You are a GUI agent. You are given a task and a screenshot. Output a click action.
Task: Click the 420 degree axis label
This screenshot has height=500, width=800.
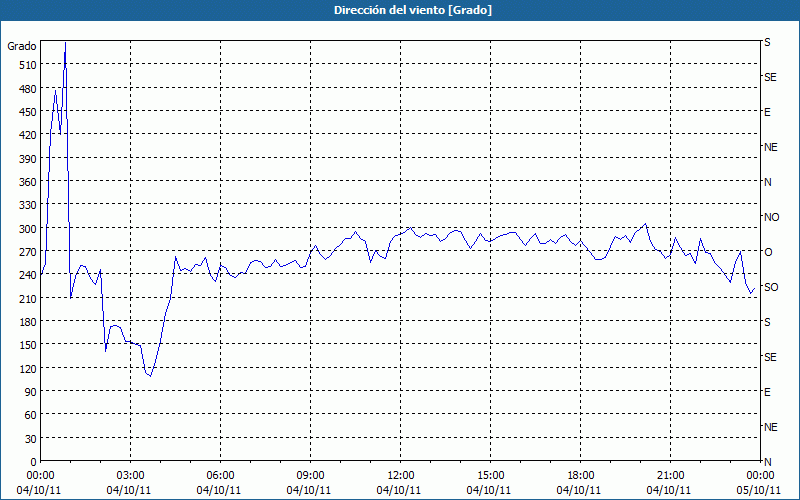coord(28,135)
